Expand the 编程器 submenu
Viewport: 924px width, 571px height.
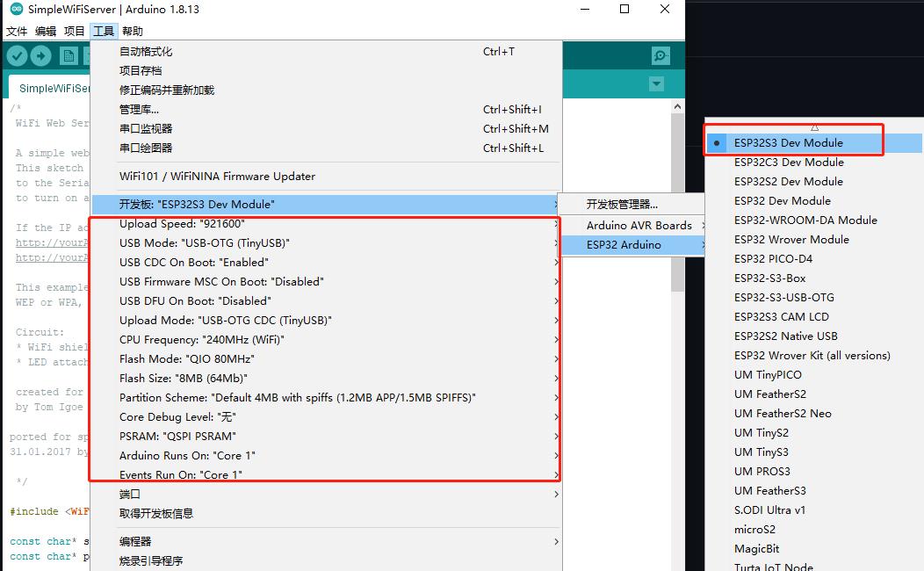[x=326, y=541]
